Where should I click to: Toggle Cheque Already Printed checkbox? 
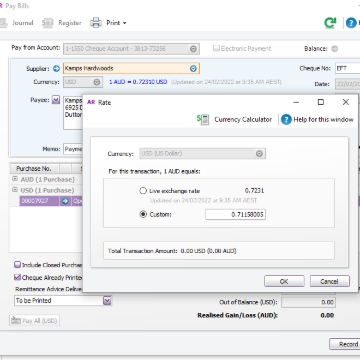pyautogui.click(x=17, y=277)
